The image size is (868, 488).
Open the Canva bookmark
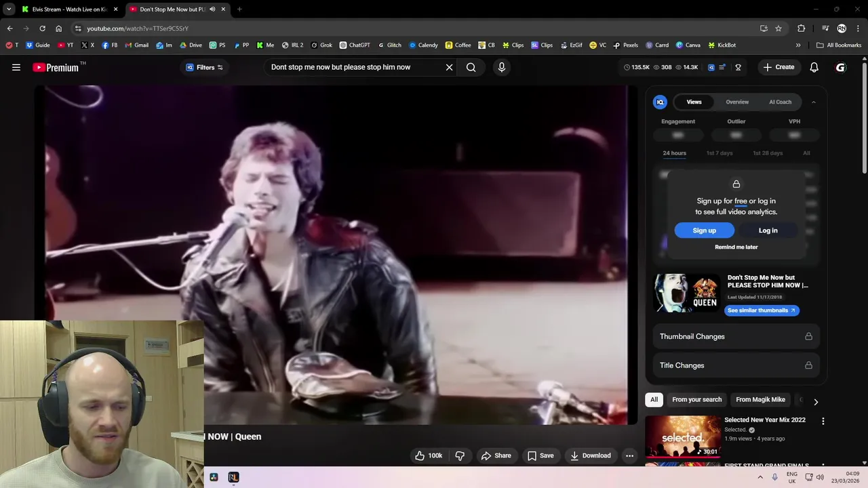pyautogui.click(x=688, y=45)
